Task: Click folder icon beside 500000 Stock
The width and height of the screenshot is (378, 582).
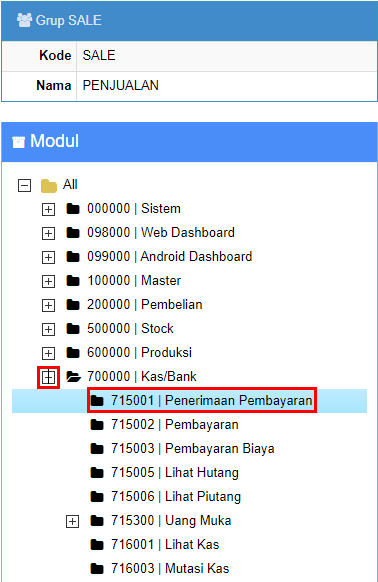Action: [73, 329]
